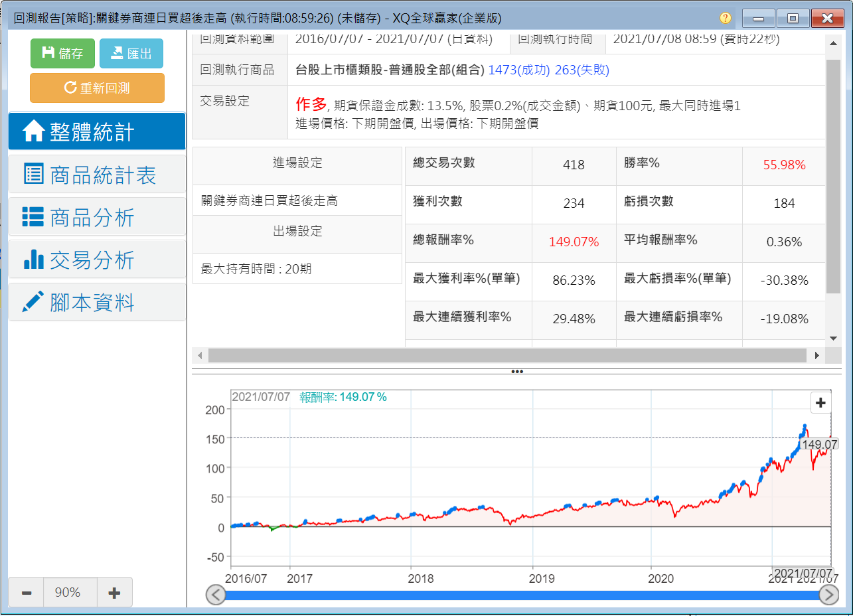Open the 整體統計 overall statistics tab
Screen dimensions: 853x616
(97, 132)
